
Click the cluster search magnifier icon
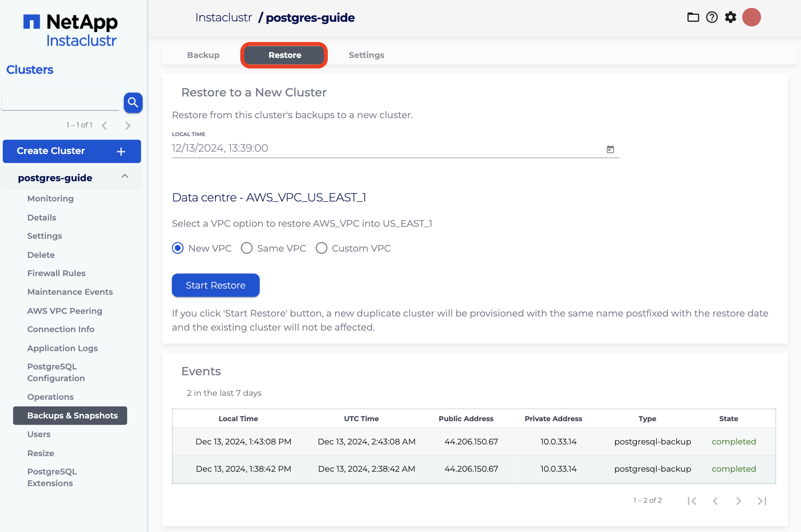pyautogui.click(x=133, y=103)
